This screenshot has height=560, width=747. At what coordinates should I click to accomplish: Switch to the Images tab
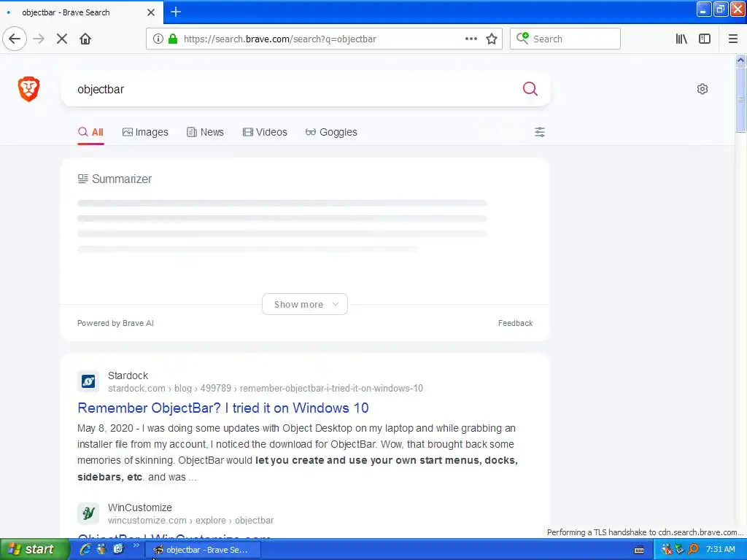(145, 132)
